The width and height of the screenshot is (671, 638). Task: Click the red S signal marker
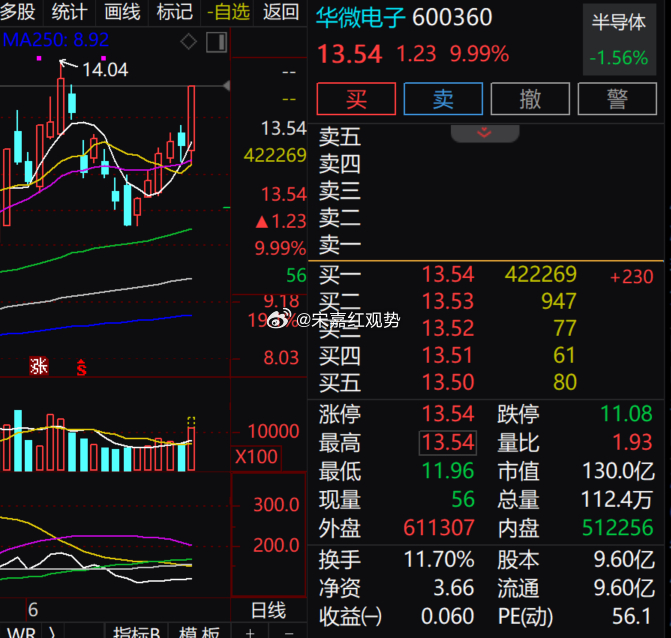(81, 368)
